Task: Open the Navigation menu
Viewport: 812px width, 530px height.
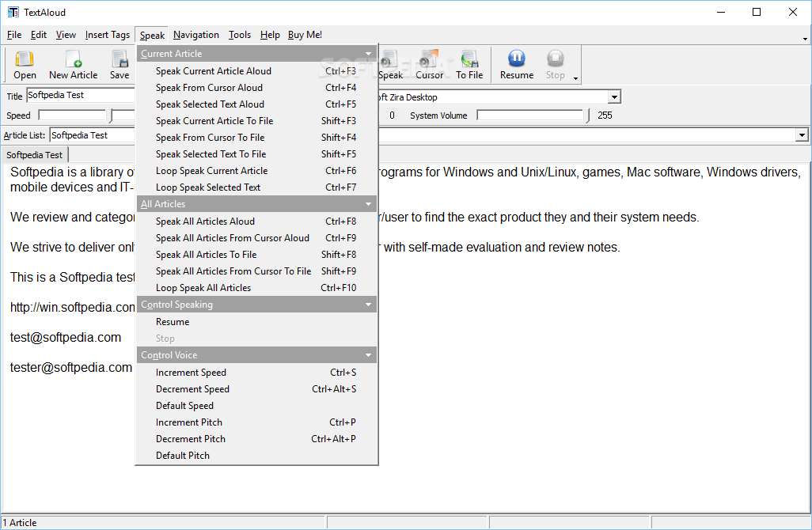Action: click(x=195, y=35)
